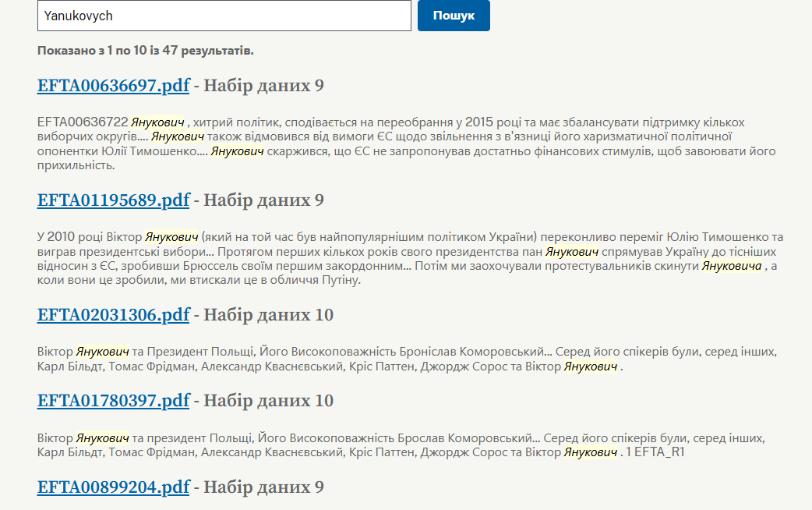812x510 pixels.
Task: Click the search field containing Yanukovych
Action: click(x=224, y=16)
